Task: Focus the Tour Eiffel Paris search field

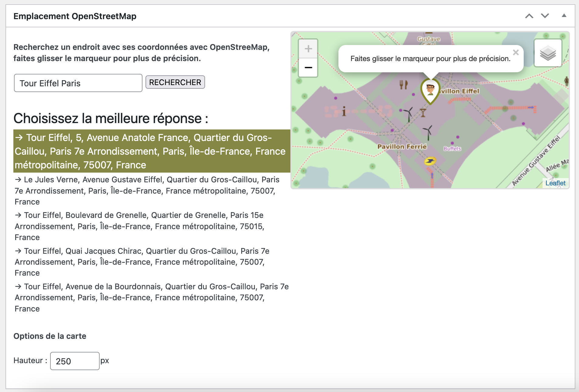Action: 78,83
